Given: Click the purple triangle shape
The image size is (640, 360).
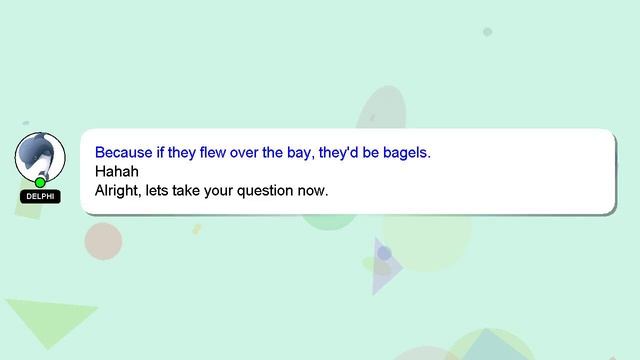Looking at the screenshot, I should [386, 266].
